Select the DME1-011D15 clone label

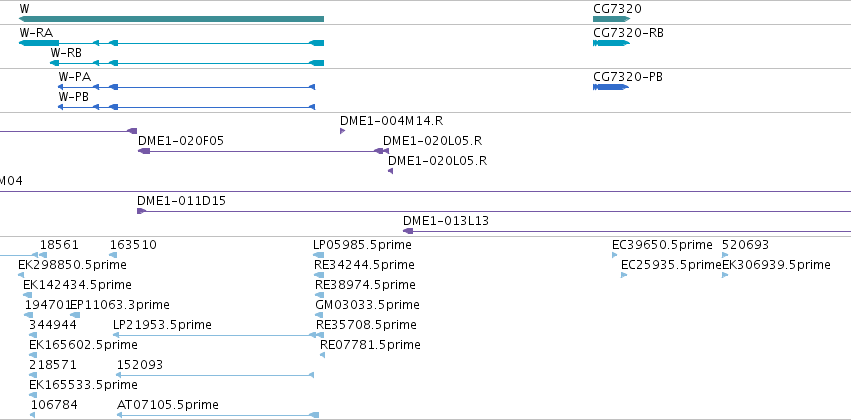coord(181,201)
